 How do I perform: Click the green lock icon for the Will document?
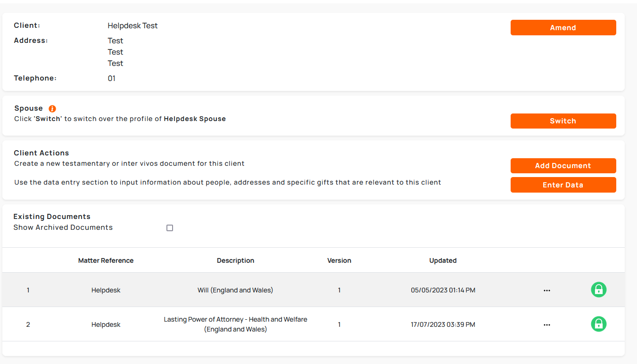pos(598,290)
